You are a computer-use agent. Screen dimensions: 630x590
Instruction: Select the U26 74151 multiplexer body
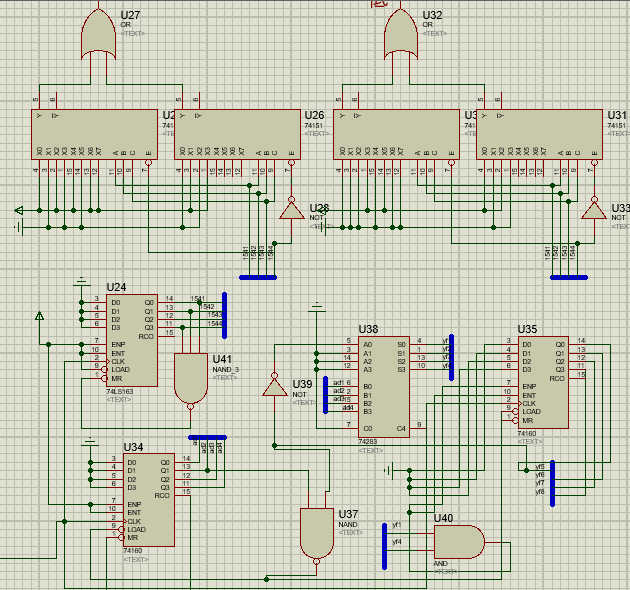[237, 134]
